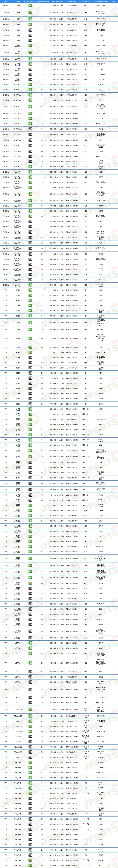Click diesel ON icon for Fabia 542 BNV, BMS

tap(30, 30)
